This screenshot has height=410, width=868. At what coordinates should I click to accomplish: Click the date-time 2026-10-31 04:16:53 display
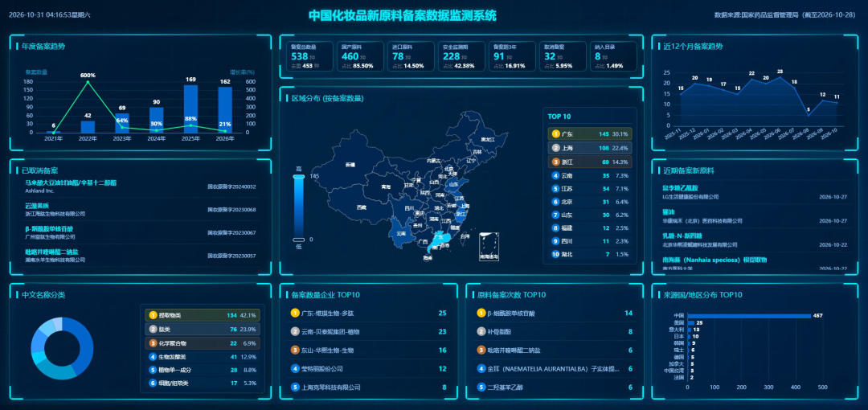click(50, 15)
